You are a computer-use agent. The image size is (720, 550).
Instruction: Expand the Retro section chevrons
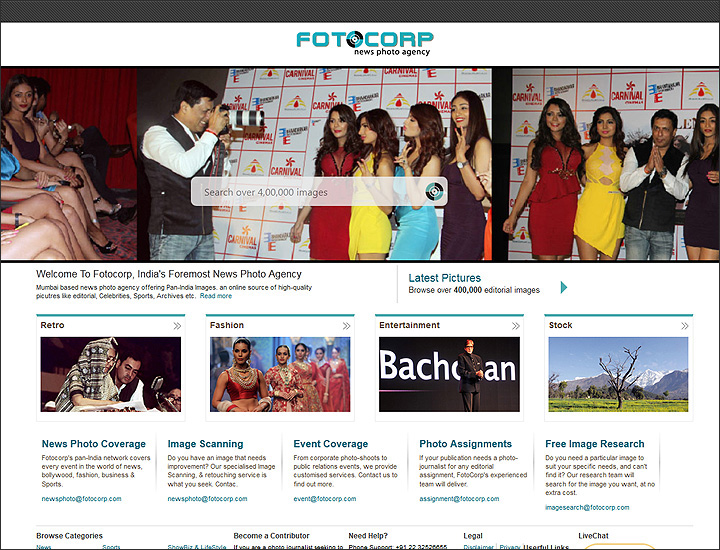(x=177, y=326)
